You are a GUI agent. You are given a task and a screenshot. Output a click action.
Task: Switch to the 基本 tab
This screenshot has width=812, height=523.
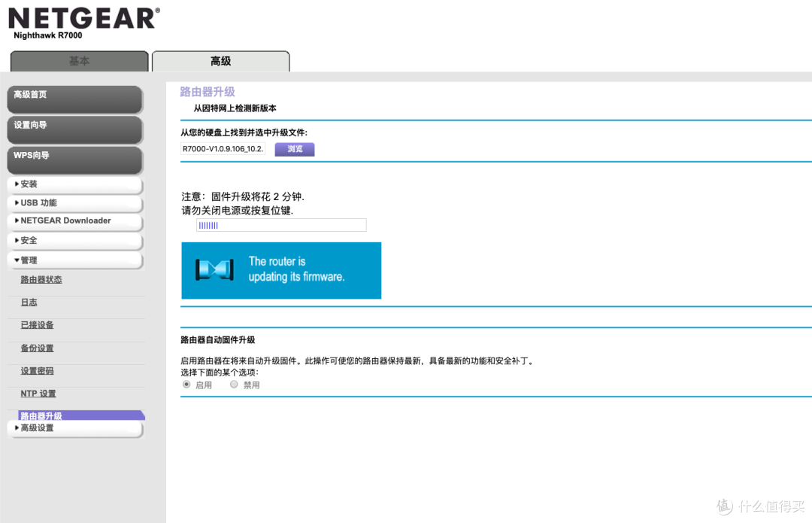point(79,61)
